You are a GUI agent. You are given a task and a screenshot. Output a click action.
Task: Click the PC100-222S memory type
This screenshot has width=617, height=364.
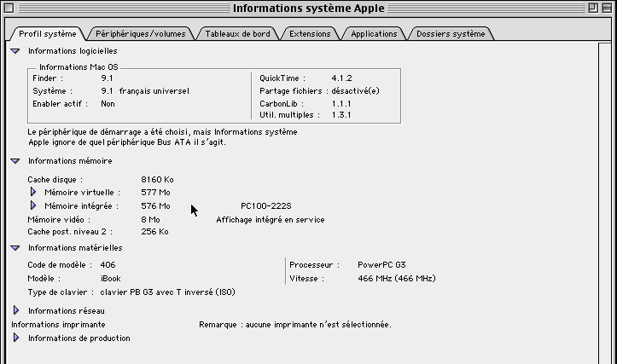click(266, 206)
